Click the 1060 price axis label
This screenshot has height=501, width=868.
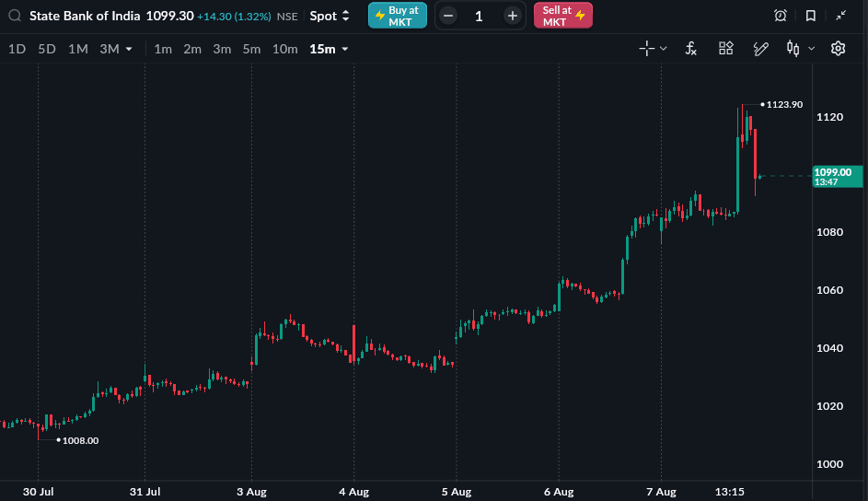click(x=830, y=290)
